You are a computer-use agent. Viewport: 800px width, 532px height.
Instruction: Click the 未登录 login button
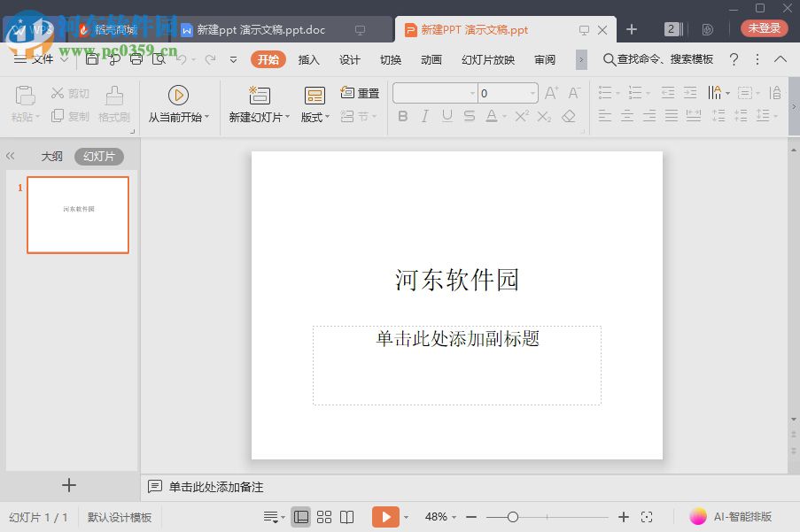[x=763, y=27]
